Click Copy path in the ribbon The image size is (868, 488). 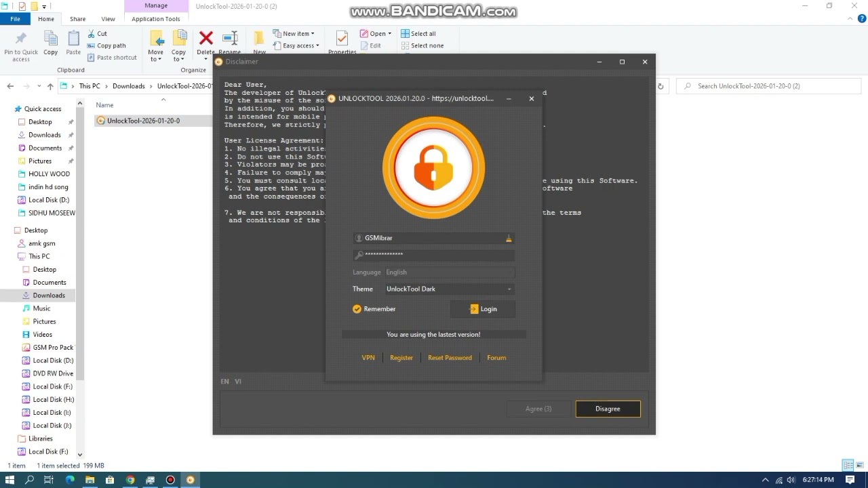coord(106,45)
